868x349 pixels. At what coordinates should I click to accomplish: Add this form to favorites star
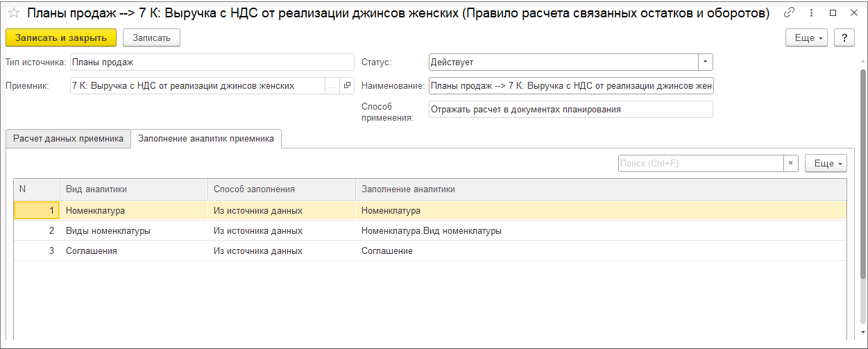(x=13, y=13)
